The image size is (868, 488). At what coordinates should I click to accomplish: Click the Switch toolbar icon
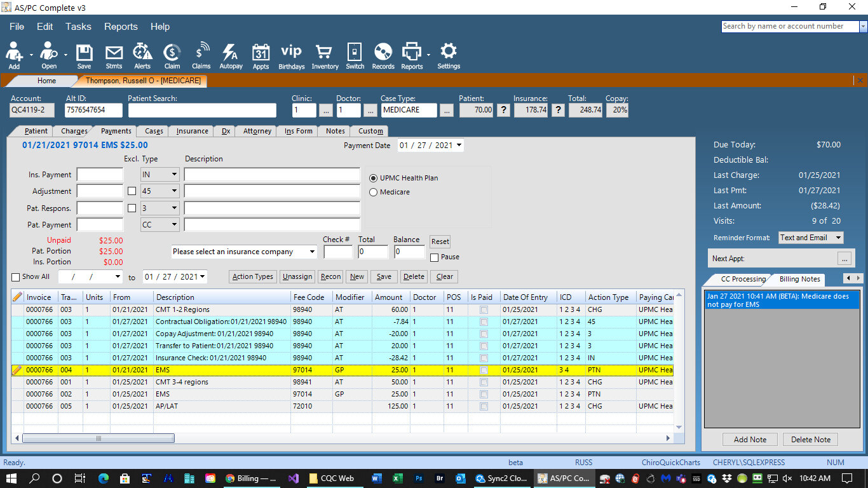(355, 56)
